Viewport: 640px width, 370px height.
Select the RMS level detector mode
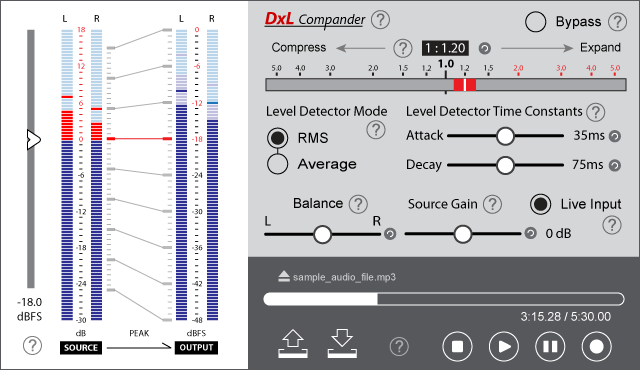click(x=278, y=138)
